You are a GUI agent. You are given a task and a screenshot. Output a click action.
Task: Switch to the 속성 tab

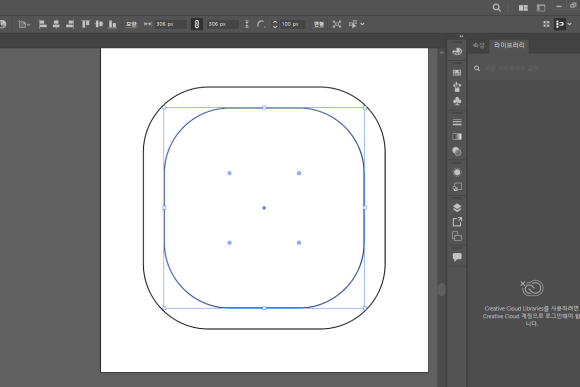coord(478,46)
